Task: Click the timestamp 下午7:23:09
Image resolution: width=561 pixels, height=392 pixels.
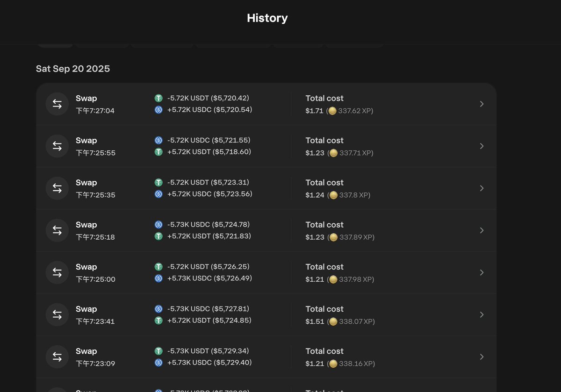Action: [x=95, y=363]
